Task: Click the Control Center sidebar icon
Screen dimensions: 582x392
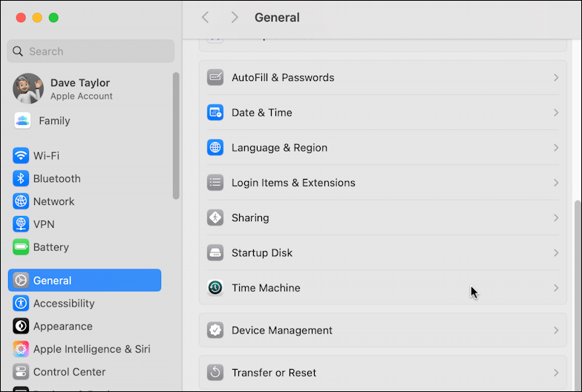Action: tap(21, 371)
